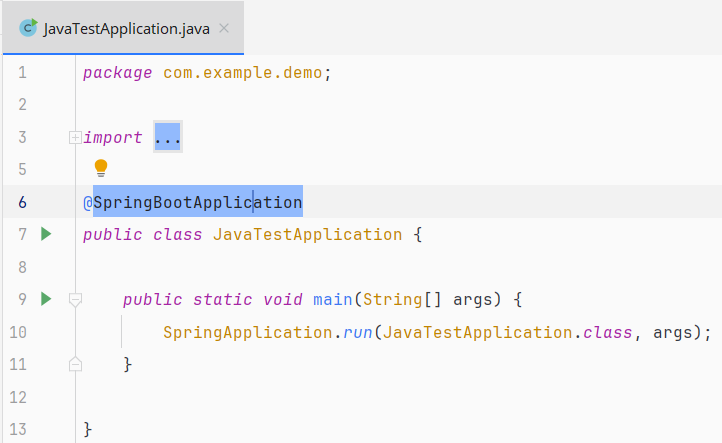Click the main method name

(333, 299)
